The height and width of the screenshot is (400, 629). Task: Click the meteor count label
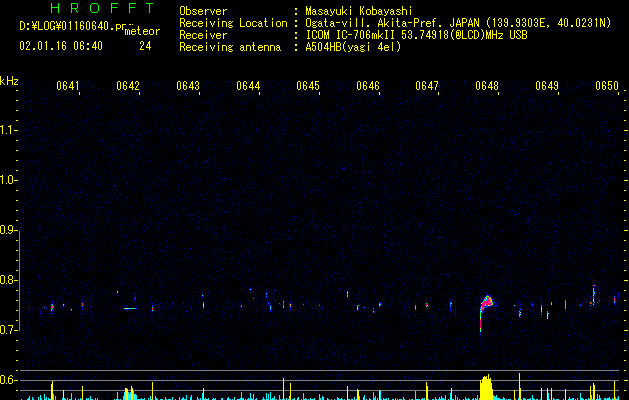[142, 31]
